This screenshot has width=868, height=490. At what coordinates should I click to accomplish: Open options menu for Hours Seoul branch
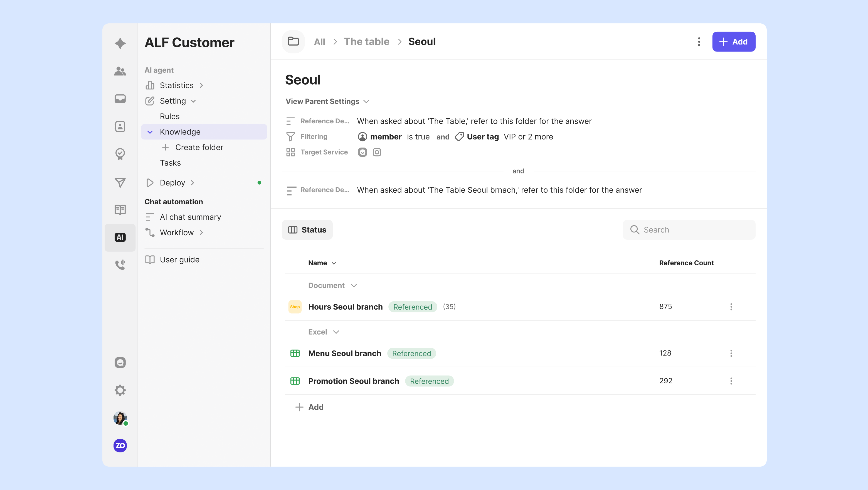coord(731,307)
